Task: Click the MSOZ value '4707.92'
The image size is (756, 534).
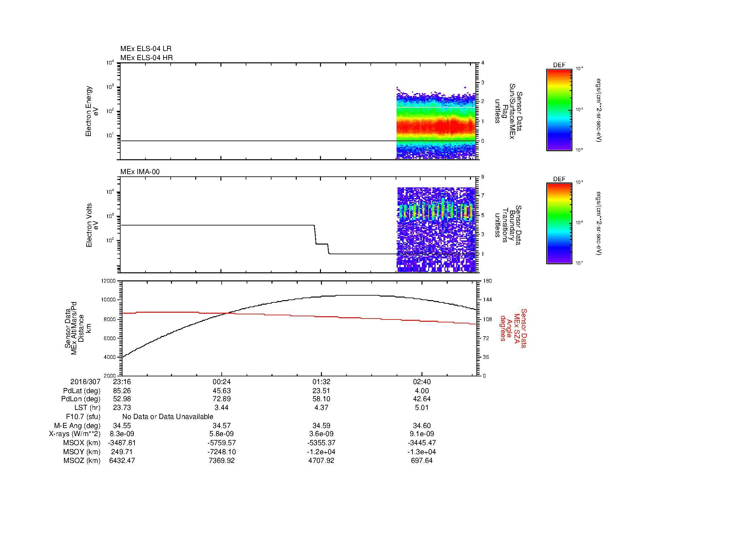Action: pos(321,461)
